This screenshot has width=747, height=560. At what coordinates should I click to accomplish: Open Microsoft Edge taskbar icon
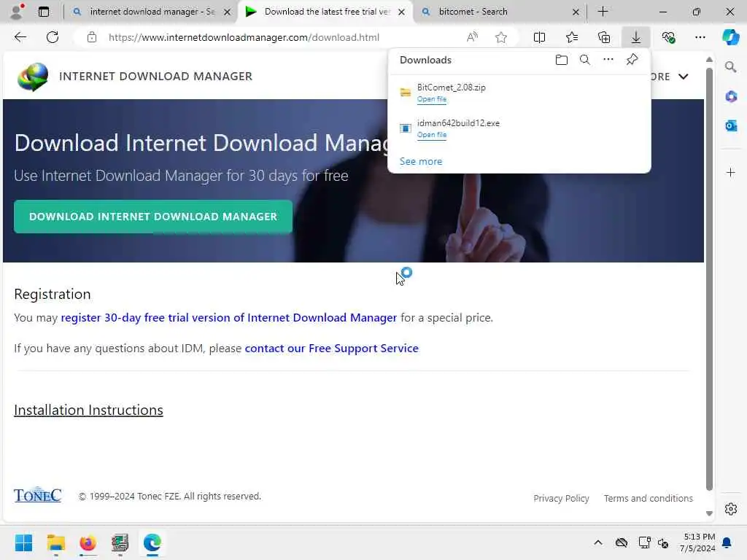click(152, 542)
